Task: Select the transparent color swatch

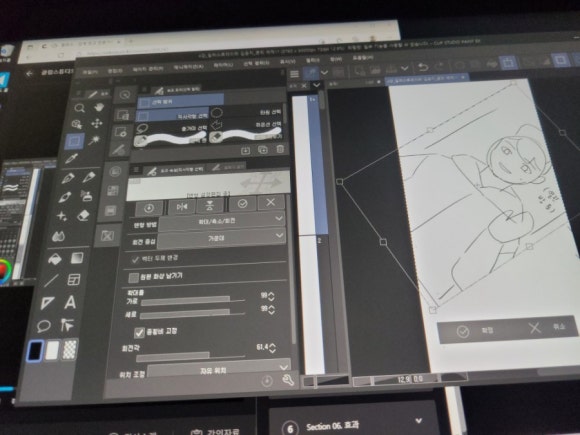Action: tap(70, 349)
